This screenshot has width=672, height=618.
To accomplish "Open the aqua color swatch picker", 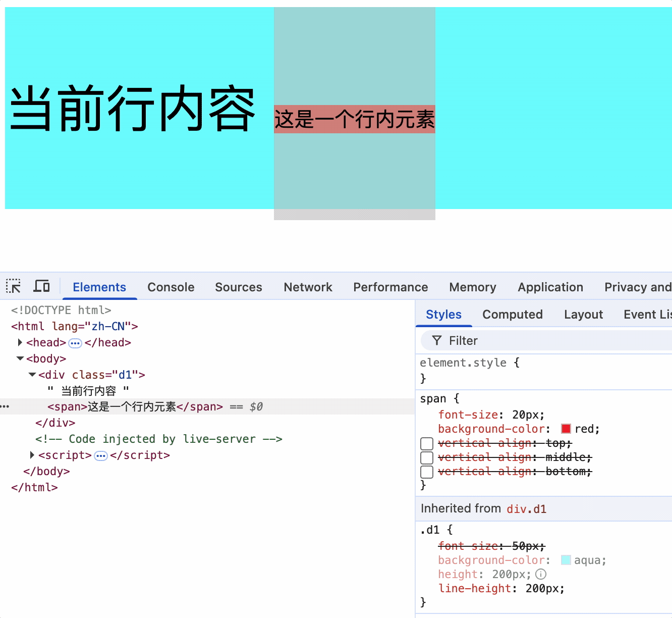I will coord(566,560).
